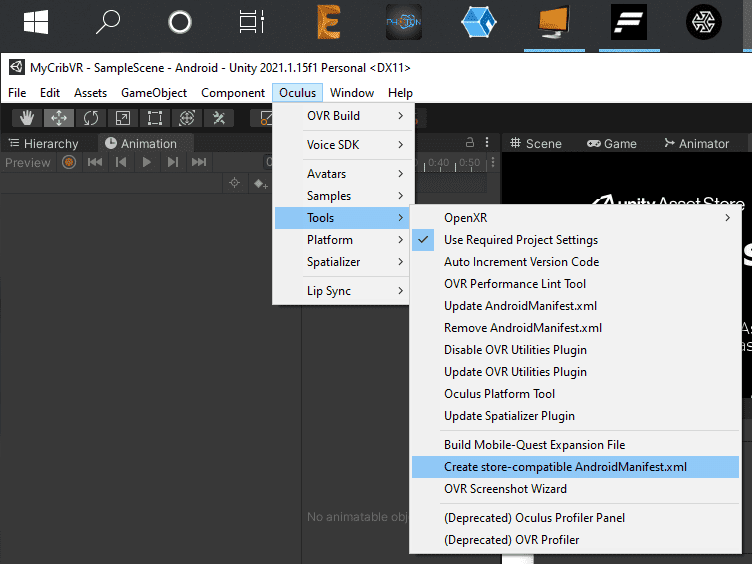Select the Move tool
The width and height of the screenshot is (752, 564).
point(59,118)
